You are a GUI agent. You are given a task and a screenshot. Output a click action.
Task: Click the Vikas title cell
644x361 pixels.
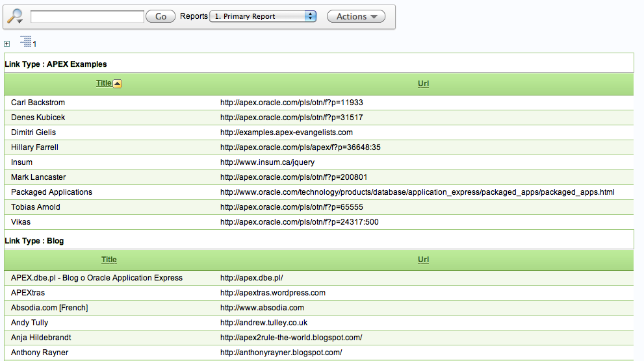(21, 222)
